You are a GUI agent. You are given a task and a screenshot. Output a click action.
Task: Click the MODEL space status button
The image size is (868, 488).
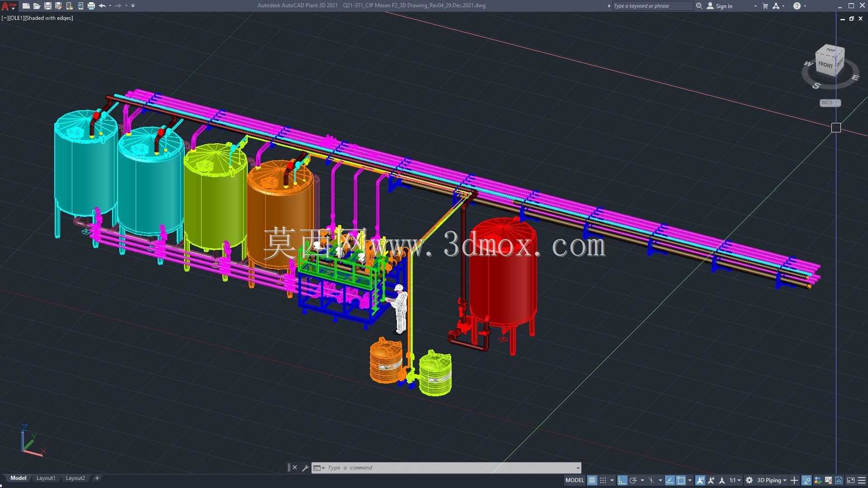(x=575, y=480)
